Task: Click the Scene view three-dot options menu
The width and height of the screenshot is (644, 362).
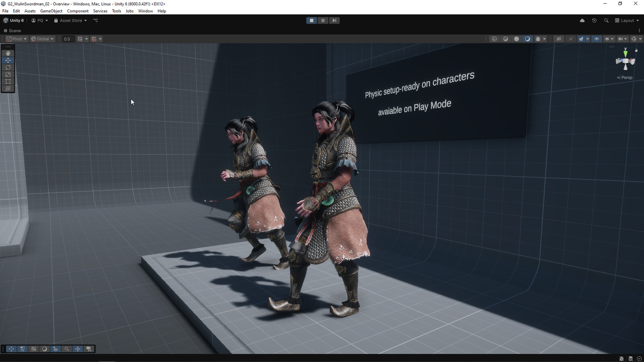Action: [639, 31]
